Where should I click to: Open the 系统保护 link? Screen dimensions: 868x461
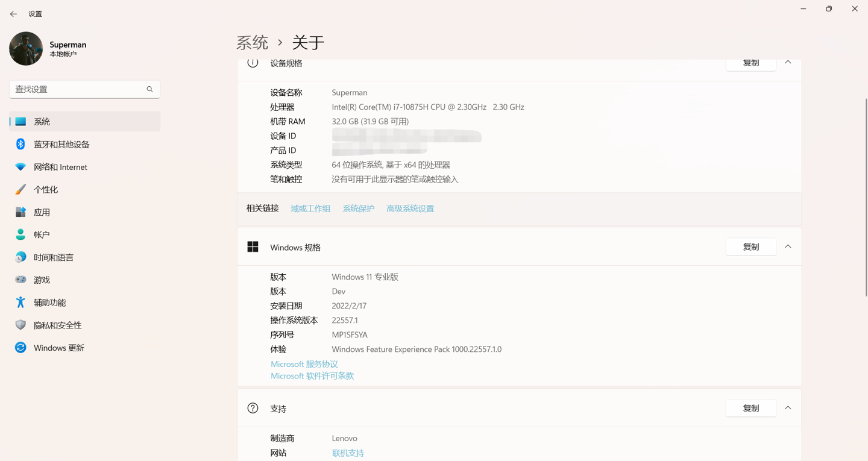(359, 209)
